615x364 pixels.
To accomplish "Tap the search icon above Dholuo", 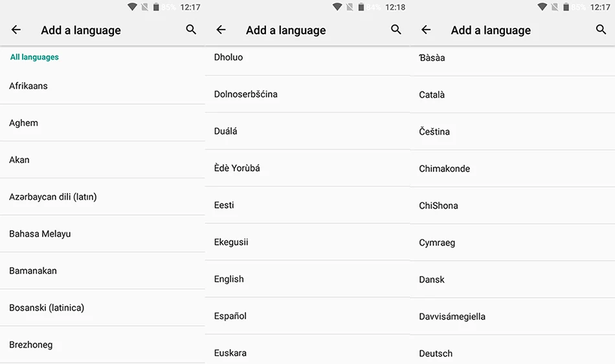I will pyautogui.click(x=396, y=30).
